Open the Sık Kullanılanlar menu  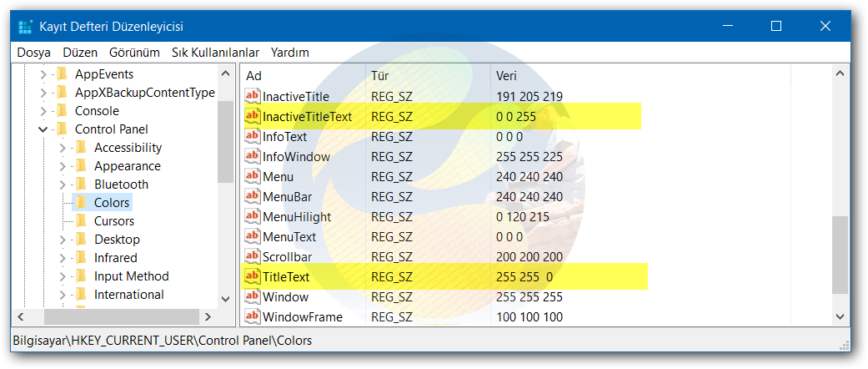215,53
